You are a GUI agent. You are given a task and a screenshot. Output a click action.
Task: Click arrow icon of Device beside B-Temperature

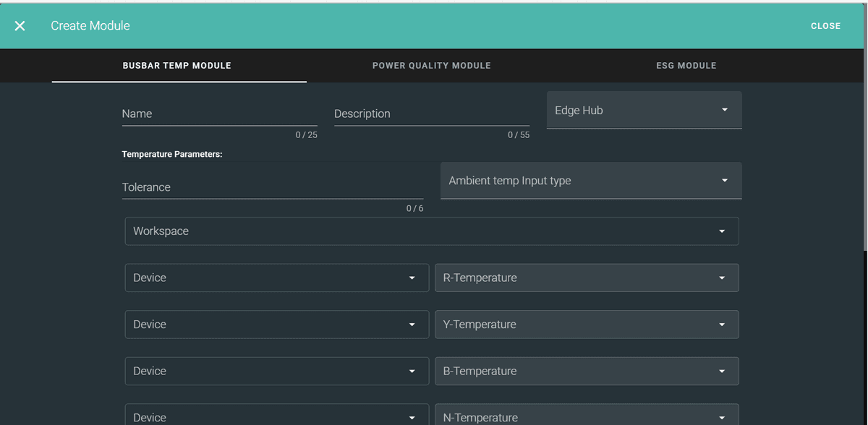tap(412, 372)
